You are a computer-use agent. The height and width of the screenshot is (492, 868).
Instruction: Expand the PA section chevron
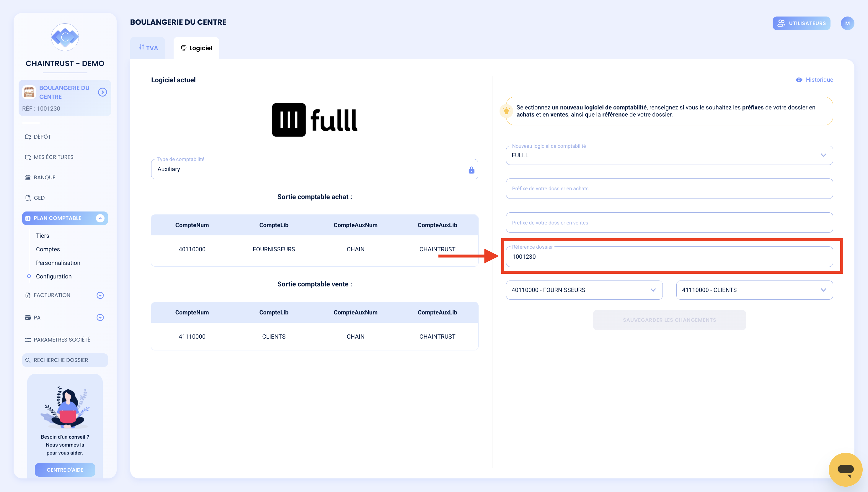(x=100, y=318)
